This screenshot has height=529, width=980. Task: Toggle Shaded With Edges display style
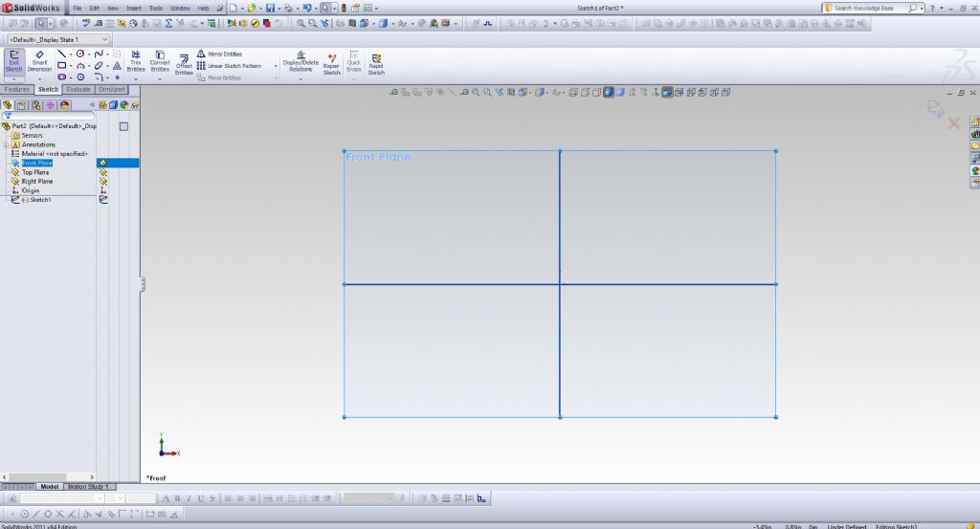pos(608,93)
